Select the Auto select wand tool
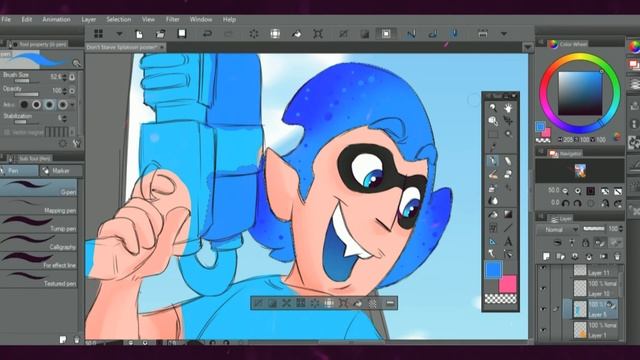This screenshot has width=640, height=360. (508, 134)
